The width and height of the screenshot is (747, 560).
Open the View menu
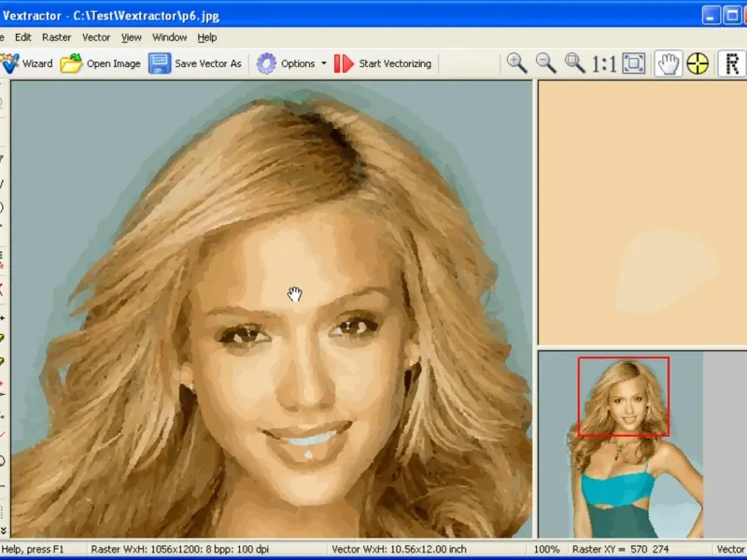click(131, 37)
